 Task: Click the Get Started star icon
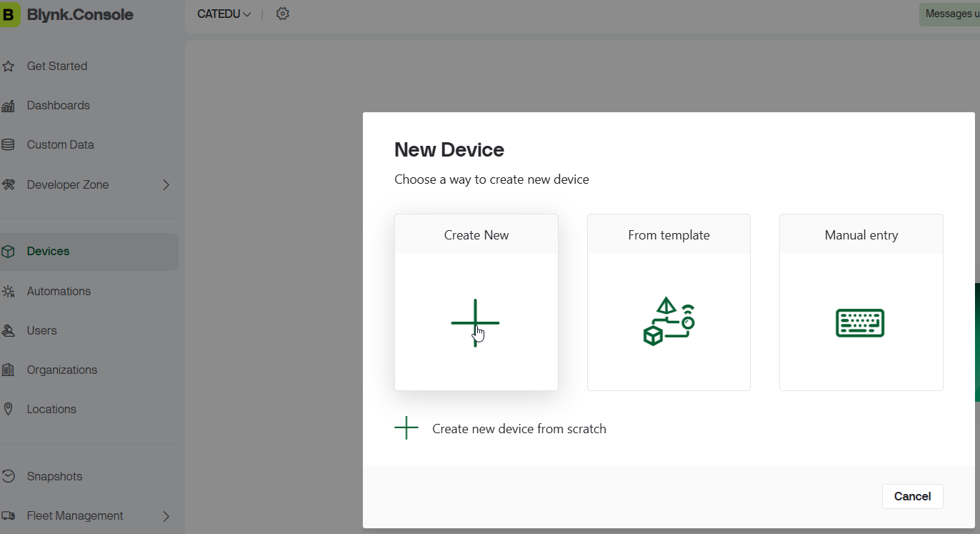tap(9, 66)
